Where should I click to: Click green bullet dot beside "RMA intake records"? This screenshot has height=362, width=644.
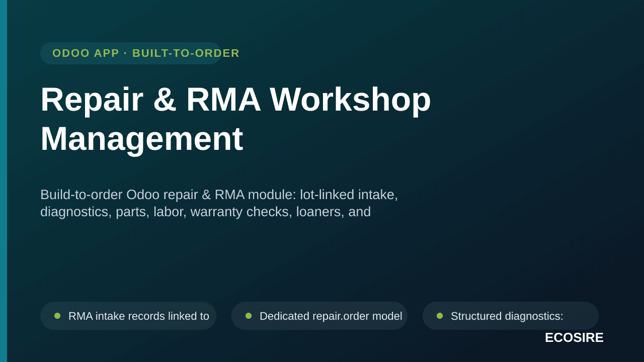point(57,316)
